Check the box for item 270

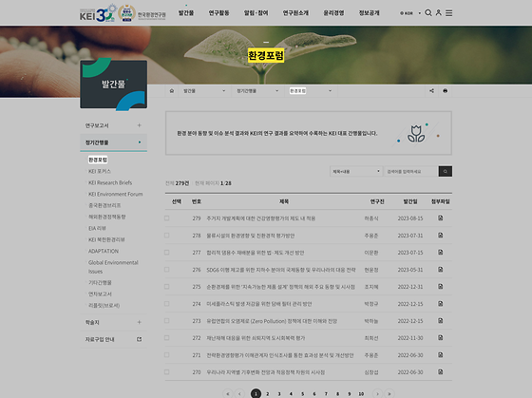point(166,372)
